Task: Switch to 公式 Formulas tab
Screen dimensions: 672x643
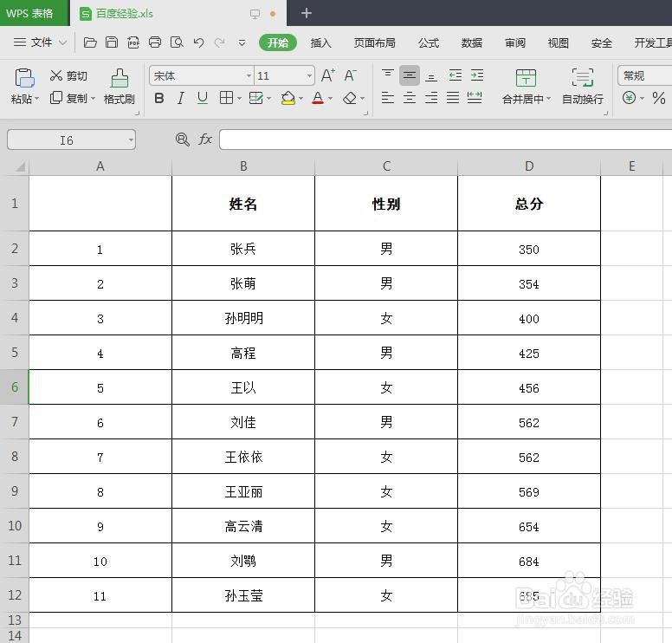Action: pyautogui.click(x=428, y=42)
